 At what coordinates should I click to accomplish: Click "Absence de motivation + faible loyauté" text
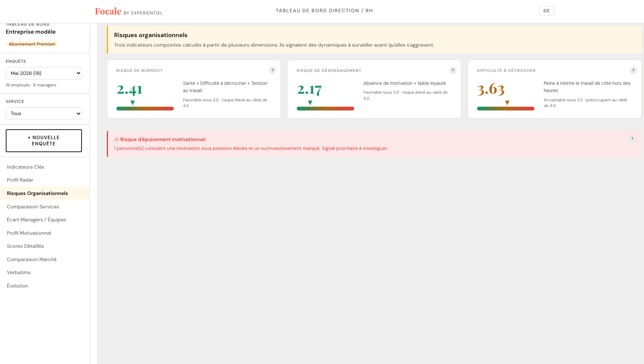click(405, 83)
